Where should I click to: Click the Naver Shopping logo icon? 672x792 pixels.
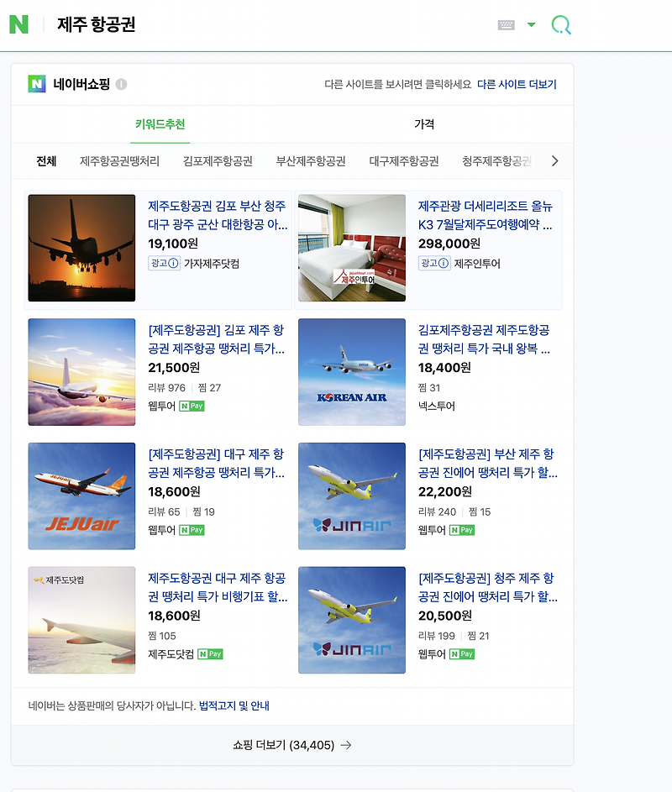click(37, 84)
